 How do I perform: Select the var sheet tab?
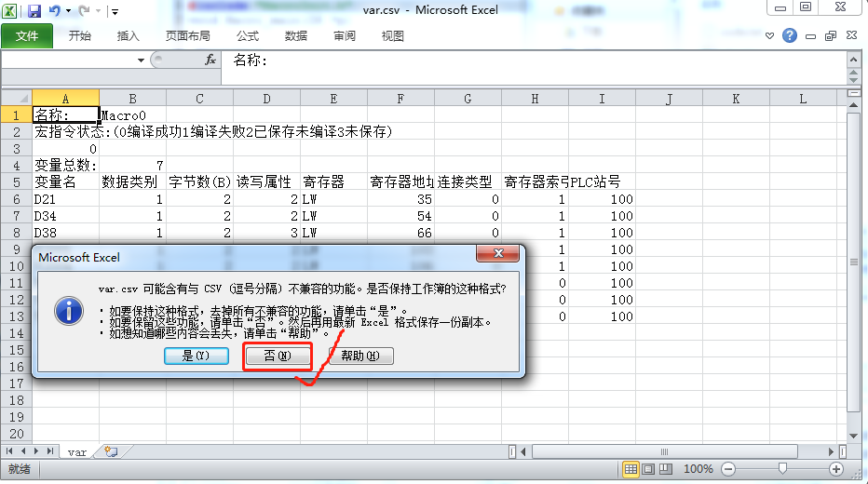[x=77, y=452]
